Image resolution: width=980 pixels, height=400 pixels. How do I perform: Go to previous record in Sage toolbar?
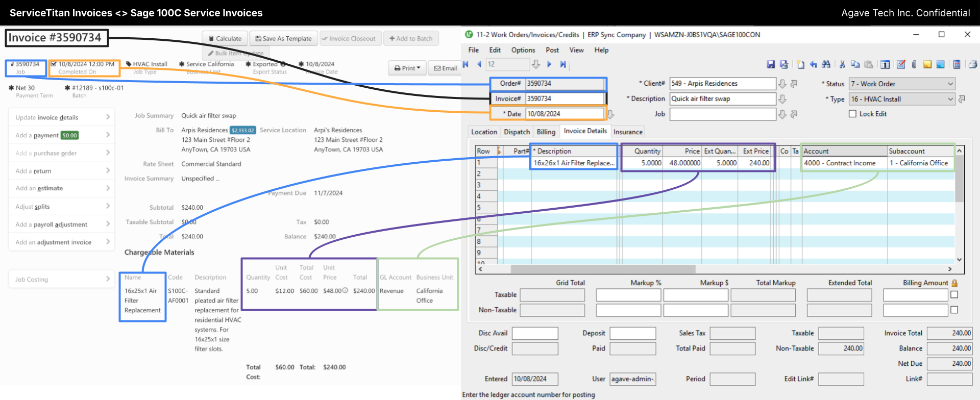click(x=479, y=64)
